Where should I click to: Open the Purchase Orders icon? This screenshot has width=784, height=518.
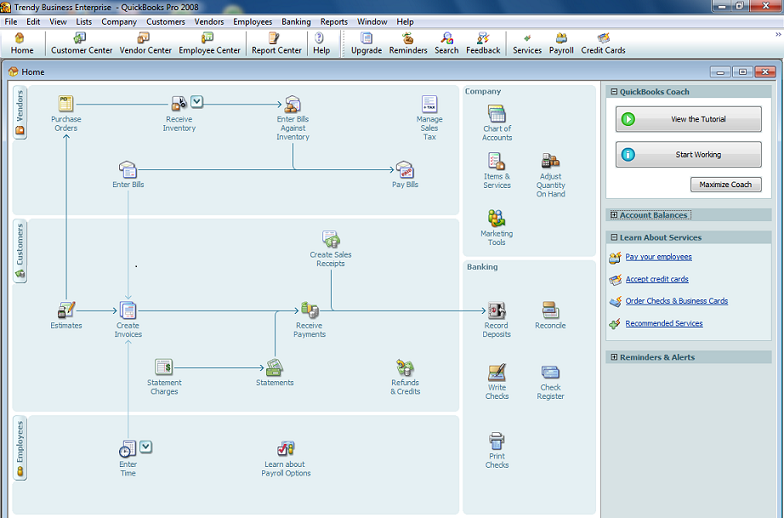tap(66, 104)
